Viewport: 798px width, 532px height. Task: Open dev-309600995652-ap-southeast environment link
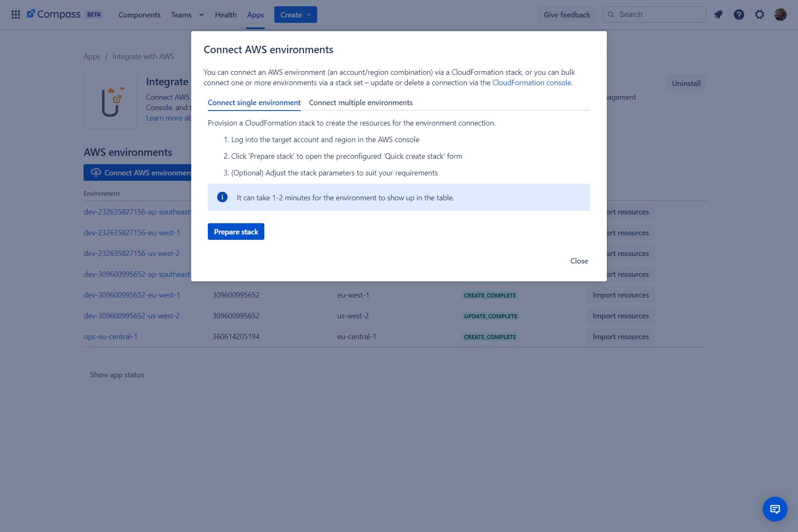click(x=137, y=274)
